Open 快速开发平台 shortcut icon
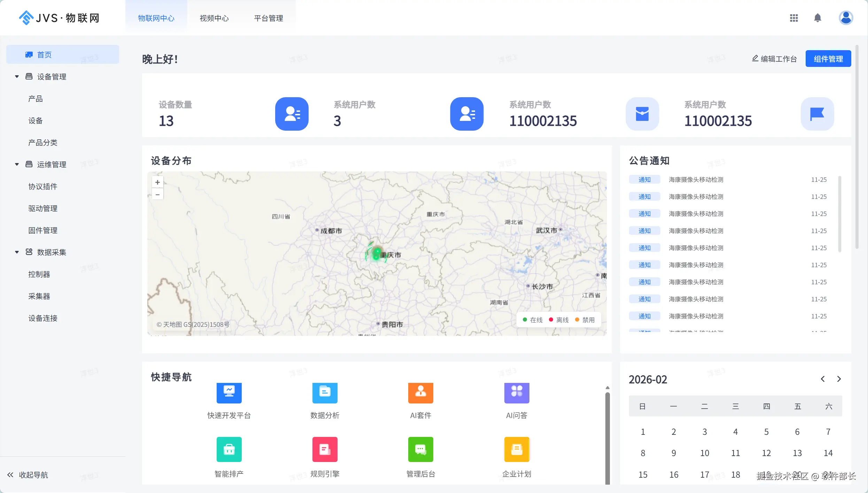The width and height of the screenshot is (868, 493). coord(229,393)
